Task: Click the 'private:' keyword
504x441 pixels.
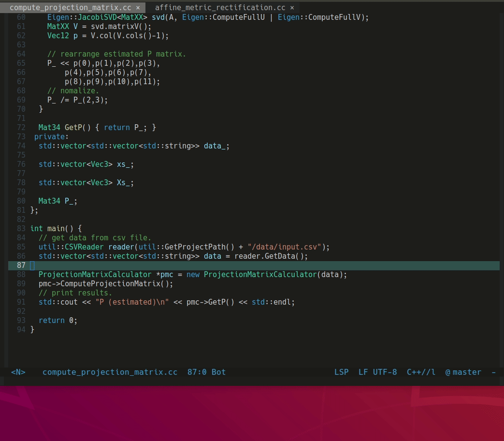Action: click(x=51, y=137)
